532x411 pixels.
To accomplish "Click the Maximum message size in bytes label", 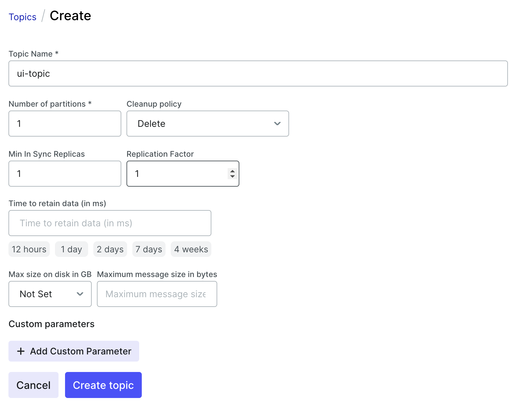I will click(157, 274).
